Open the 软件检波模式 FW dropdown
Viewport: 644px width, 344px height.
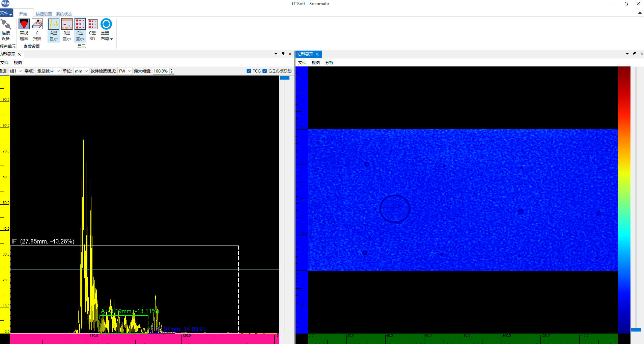pos(125,71)
